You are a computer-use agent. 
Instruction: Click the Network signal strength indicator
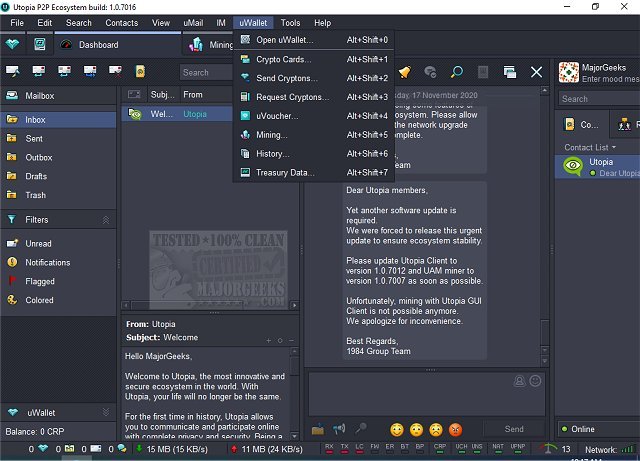click(627, 449)
